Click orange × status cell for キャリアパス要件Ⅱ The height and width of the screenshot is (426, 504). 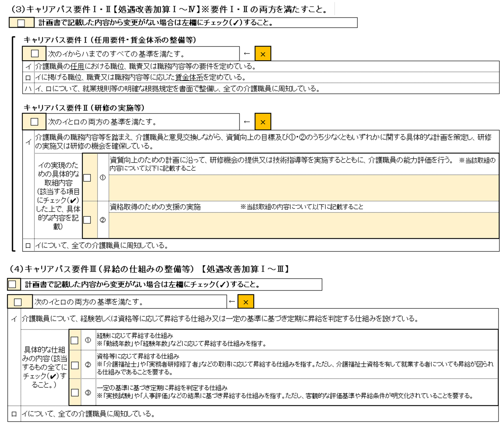tap(263, 122)
